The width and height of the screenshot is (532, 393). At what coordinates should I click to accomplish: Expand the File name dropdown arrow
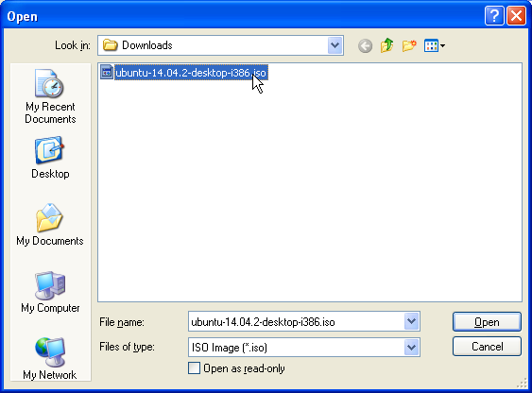pyautogui.click(x=411, y=321)
